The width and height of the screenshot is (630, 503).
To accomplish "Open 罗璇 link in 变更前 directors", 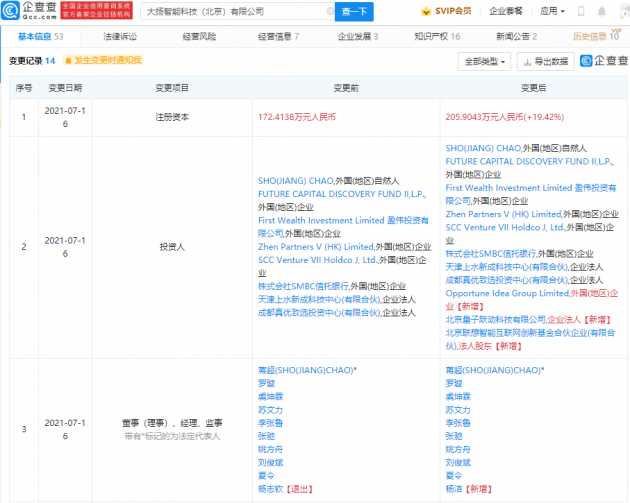I will 266,384.
